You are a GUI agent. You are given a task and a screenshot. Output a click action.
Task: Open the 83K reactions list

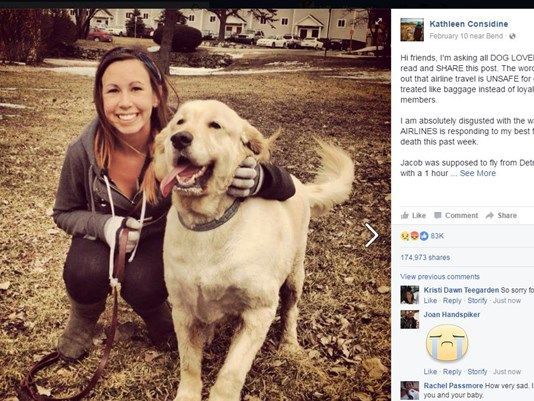tap(422, 236)
